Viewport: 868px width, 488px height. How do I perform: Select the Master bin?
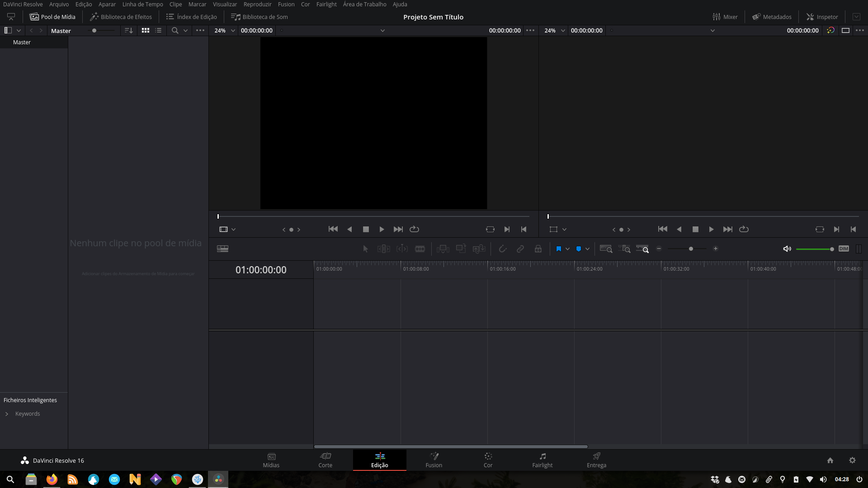tap(34, 42)
